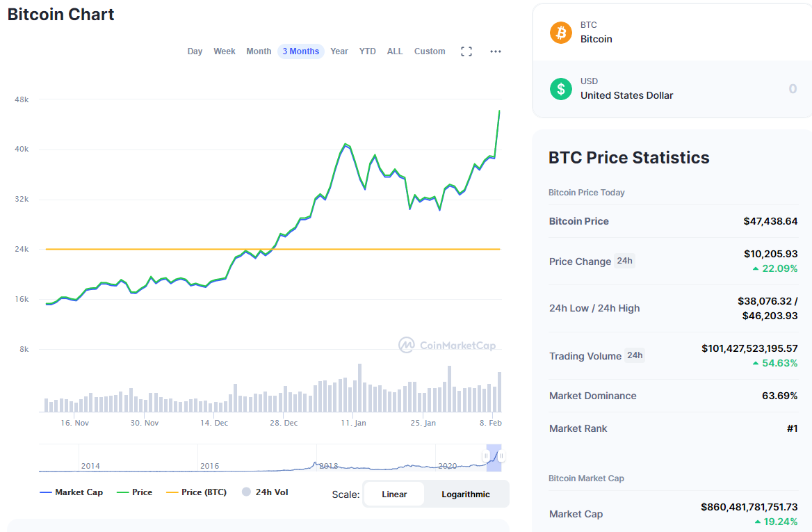812x532 pixels.
Task: Click the timeline range slider right handle
Action: click(x=501, y=456)
